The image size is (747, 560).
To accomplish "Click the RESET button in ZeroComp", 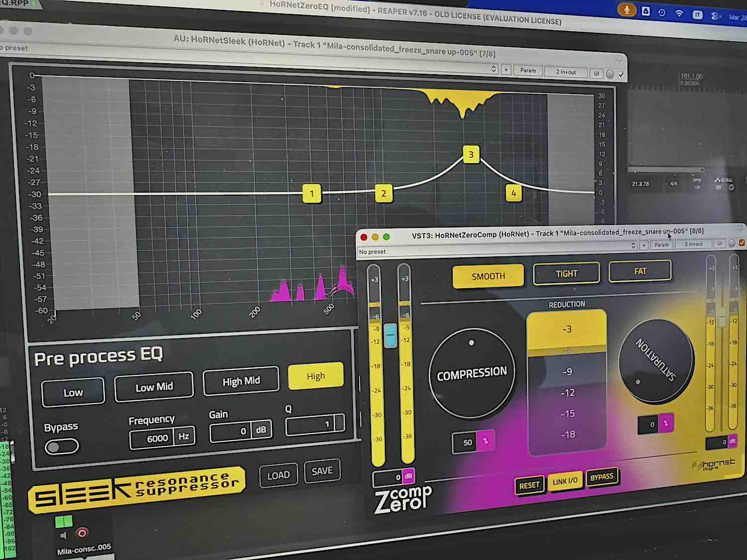I will coord(529,484).
